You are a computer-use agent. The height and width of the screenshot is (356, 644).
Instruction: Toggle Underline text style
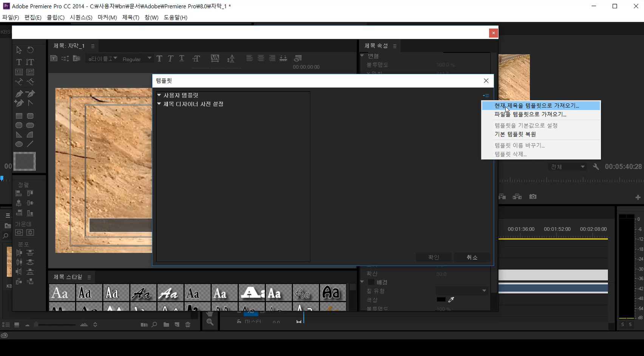(182, 58)
